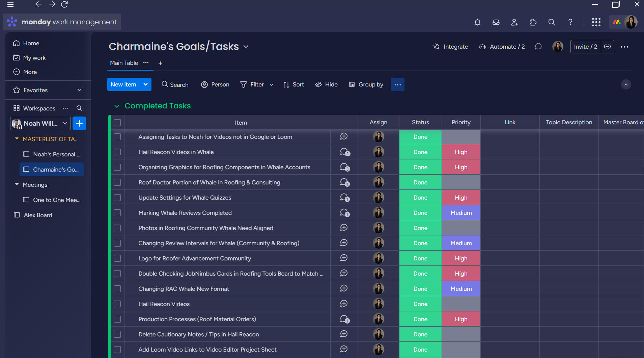Go forward with the forward arrow
Viewport: 644px width, 358px height.
point(52,4)
